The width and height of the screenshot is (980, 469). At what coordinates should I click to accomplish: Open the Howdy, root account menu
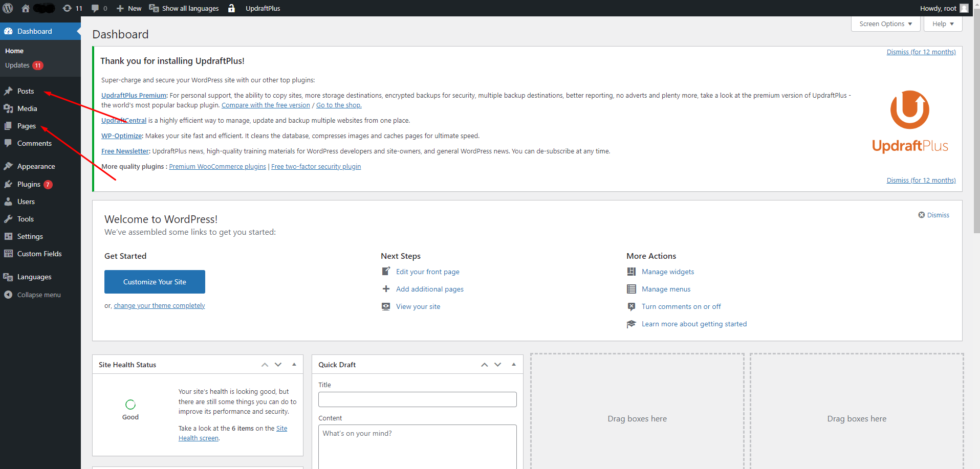coord(944,8)
